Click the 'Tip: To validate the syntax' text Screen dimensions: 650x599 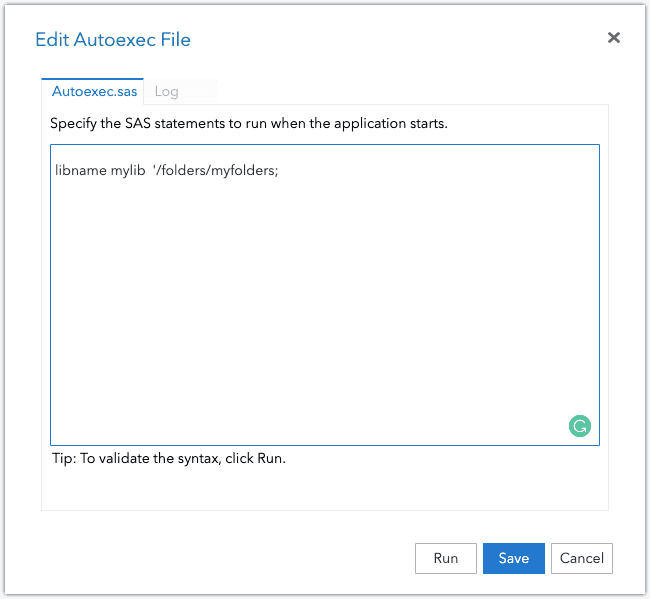click(168, 459)
